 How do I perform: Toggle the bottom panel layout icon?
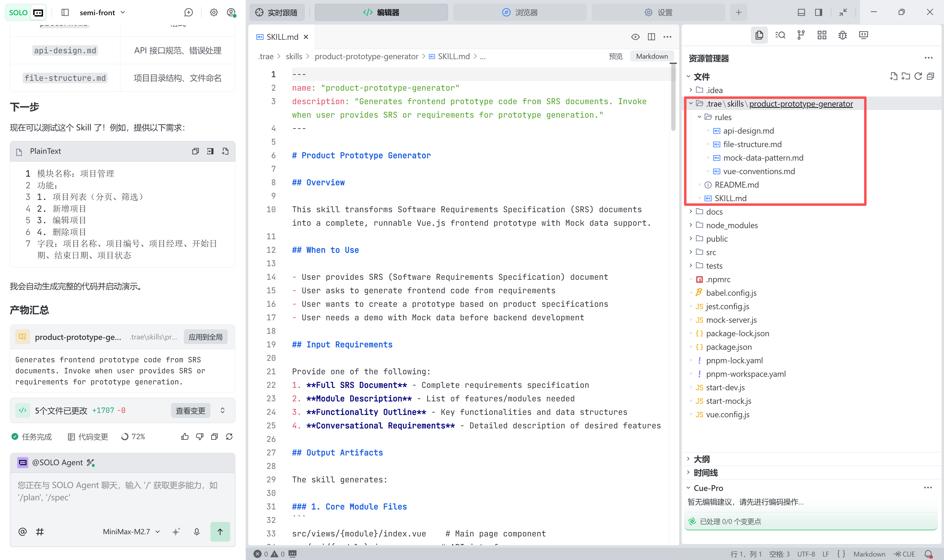click(801, 13)
